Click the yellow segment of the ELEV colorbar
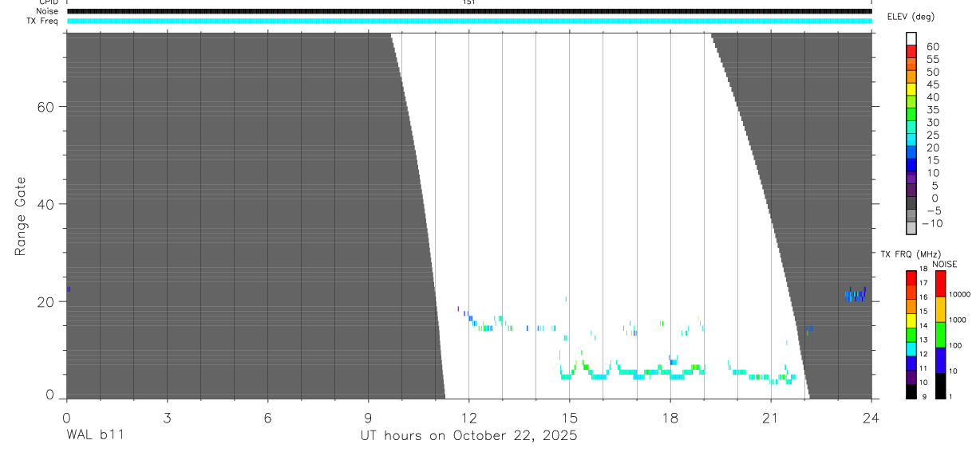 tap(911, 89)
